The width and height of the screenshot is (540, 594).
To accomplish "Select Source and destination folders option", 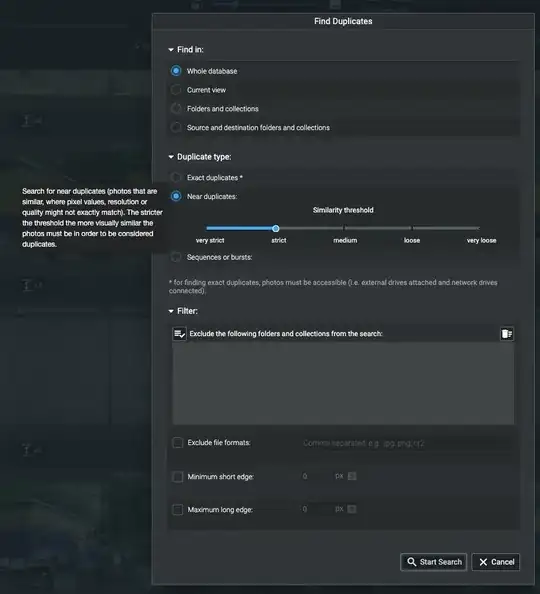I will pyautogui.click(x=176, y=128).
